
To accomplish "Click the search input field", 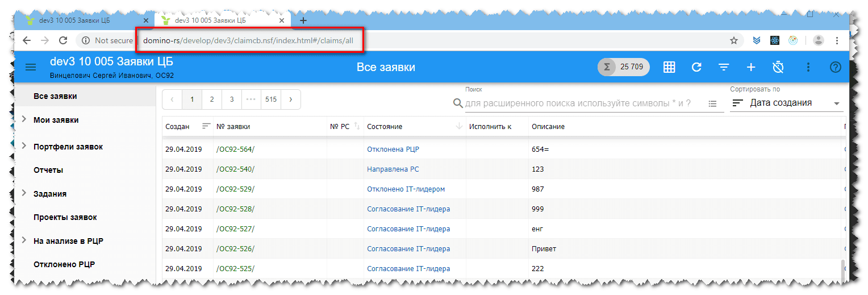I will coord(579,103).
